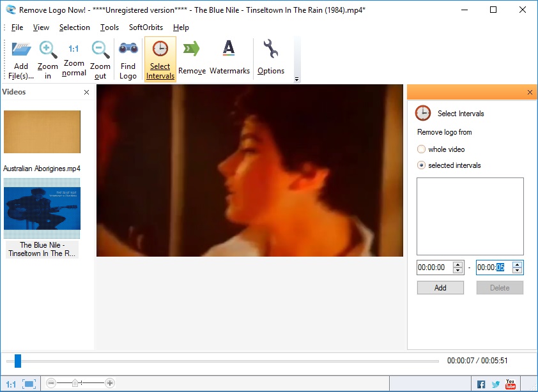538x392 pixels.
Task: Select Australian Aborigines.mp4 video thumbnail
Action: click(x=42, y=132)
